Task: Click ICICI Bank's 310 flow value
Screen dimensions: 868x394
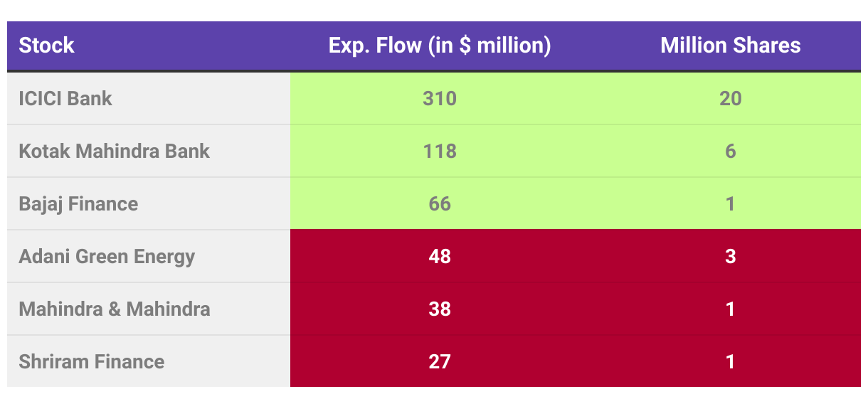Action: [x=440, y=98]
